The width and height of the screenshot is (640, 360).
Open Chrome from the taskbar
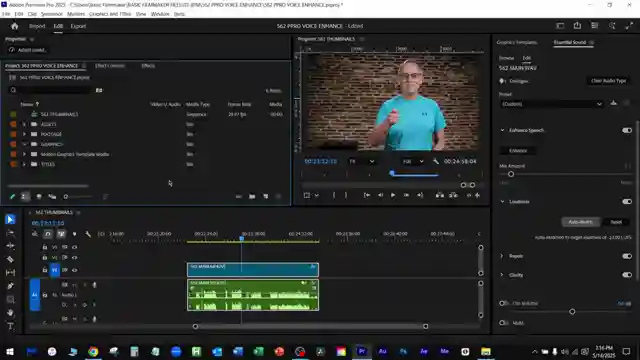(93, 351)
